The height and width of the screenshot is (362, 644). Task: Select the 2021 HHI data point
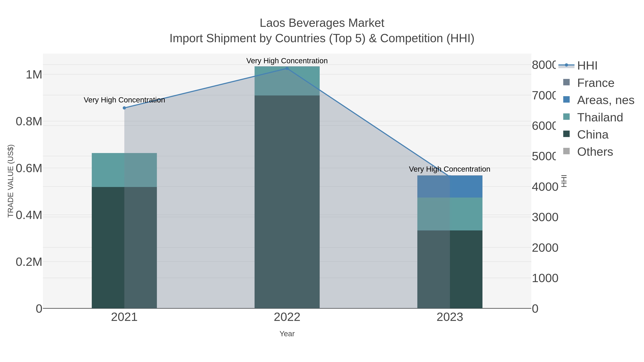(124, 108)
